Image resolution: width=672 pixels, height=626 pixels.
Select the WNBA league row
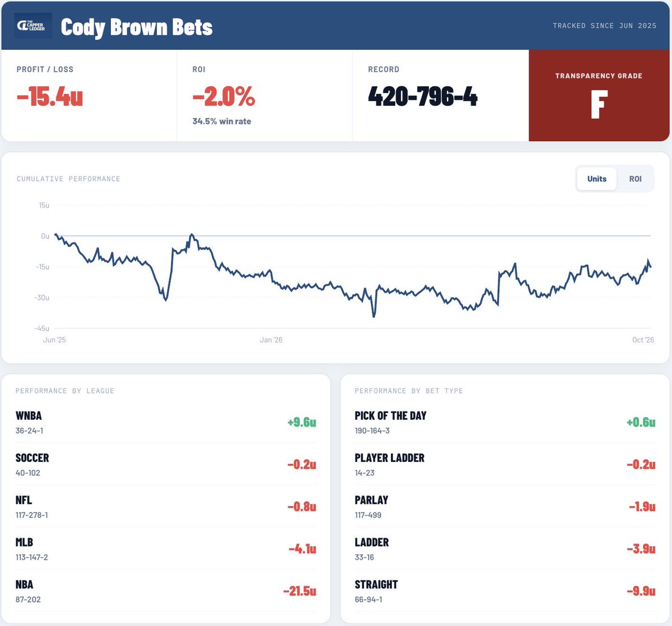click(166, 422)
